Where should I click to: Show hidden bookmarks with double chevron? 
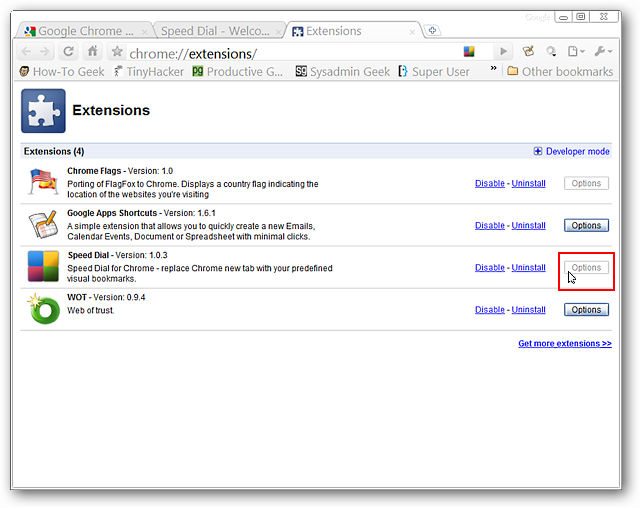490,71
